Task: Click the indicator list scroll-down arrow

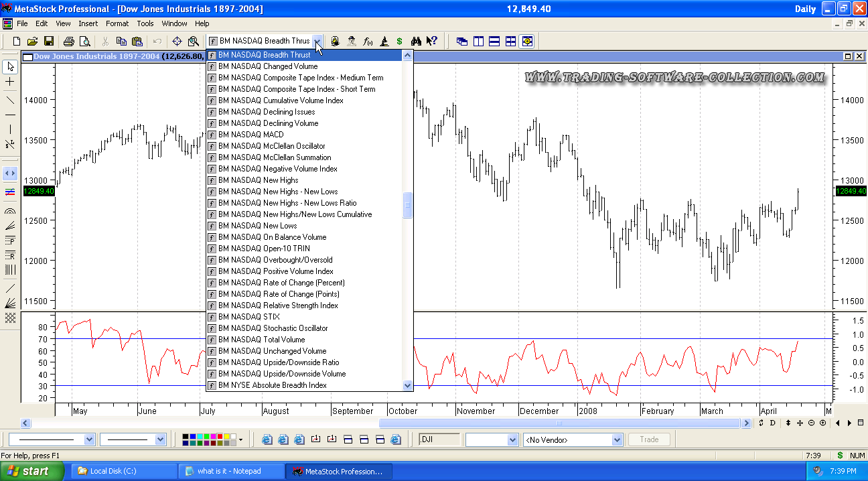Action: [407, 385]
